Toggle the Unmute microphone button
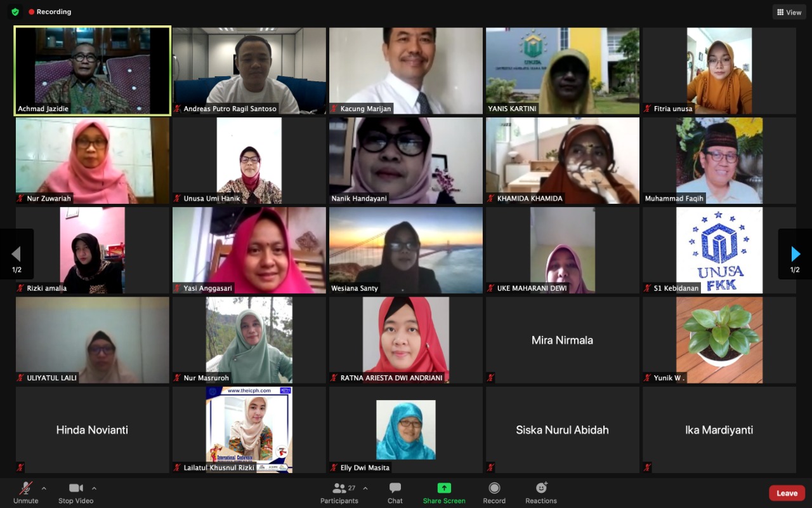The height and width of the screenshot is (508, 812). 26,491
